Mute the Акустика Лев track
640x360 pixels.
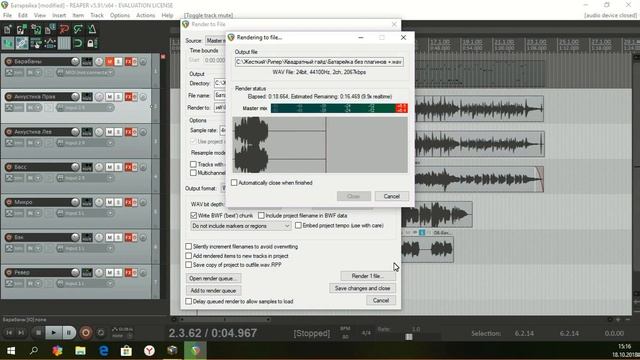pyautogui.click(x=109, y=132)
